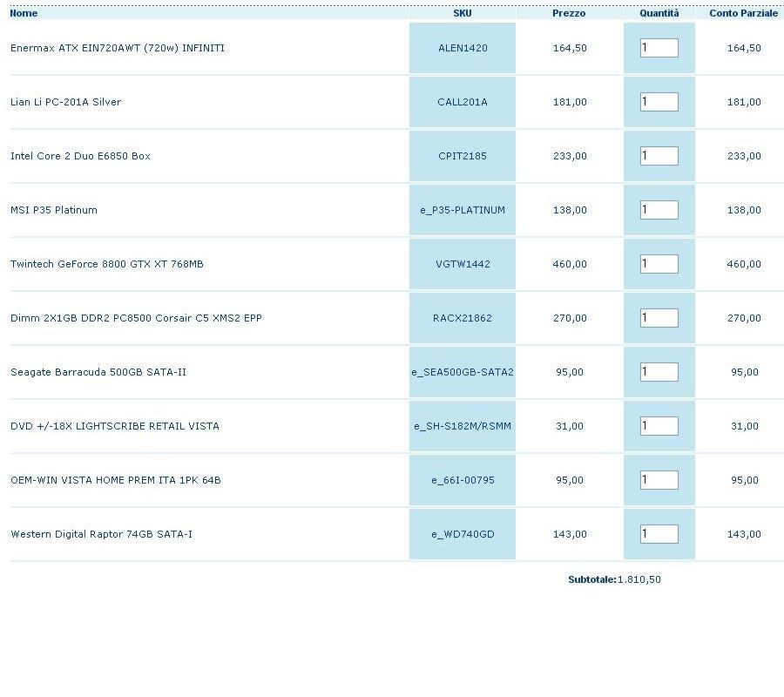The image size is (784, 697).
Task: Click quantity field for Seagate Barracuda 500GB
Action: (x=659, y=372)
